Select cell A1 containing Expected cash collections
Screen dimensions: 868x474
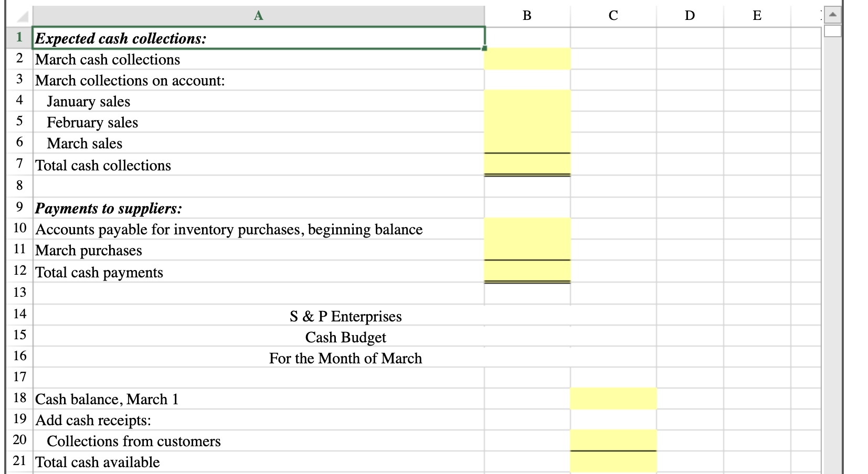tap(257, 37)
